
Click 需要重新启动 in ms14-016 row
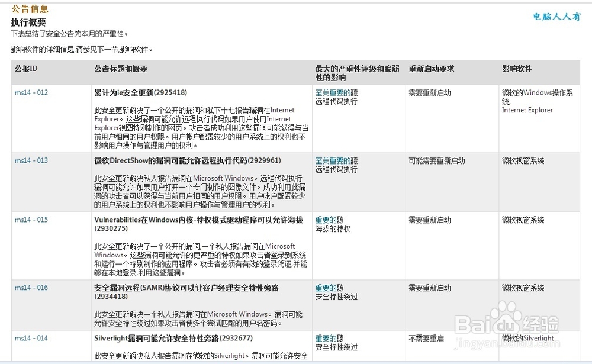click(x=430, y=288)
